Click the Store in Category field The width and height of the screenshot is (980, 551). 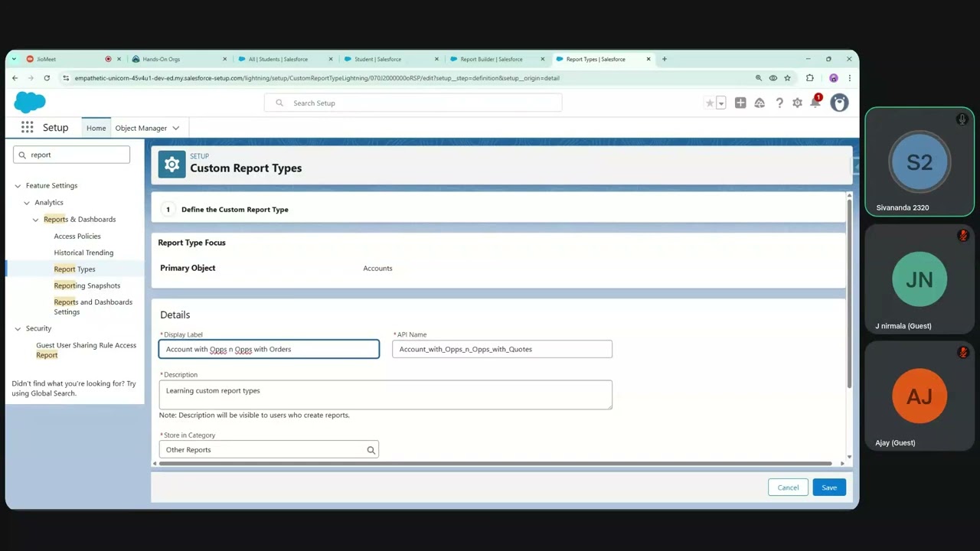269,450
